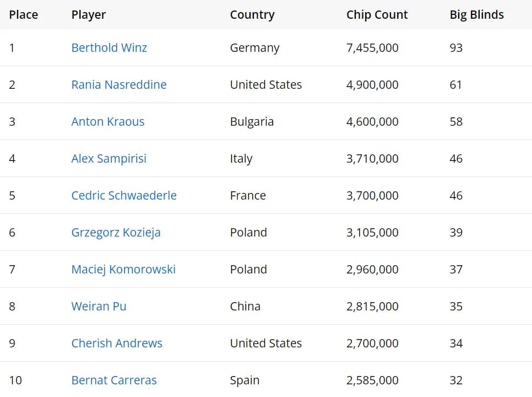Select the 93 big blinds value
532x397 pixels.
coord(456,47)
